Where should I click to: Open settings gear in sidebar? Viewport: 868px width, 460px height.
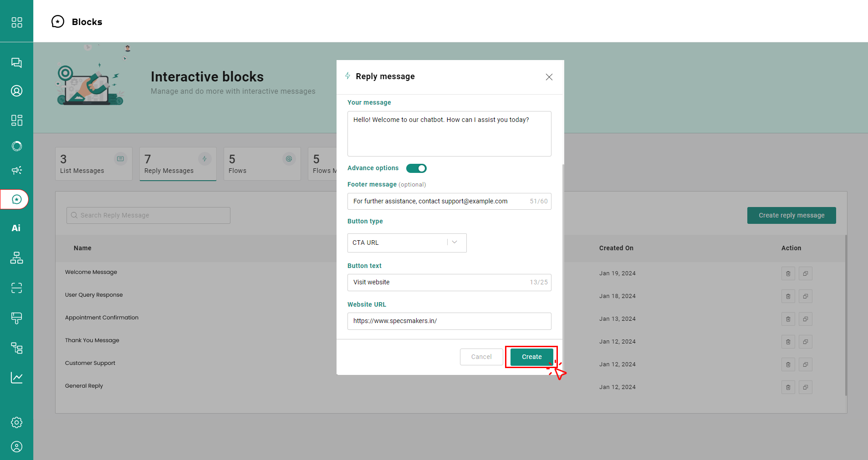(x=16, y=422)
